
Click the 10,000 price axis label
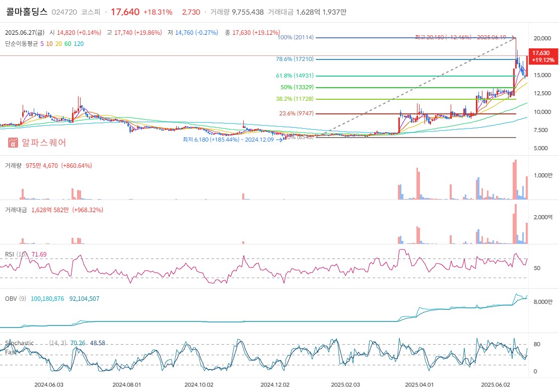tap(542, 112)
